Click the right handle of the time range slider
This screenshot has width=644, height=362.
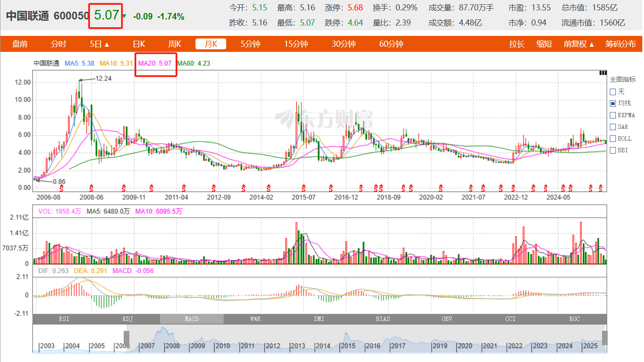pyautogui.click(x=605, y=338)
